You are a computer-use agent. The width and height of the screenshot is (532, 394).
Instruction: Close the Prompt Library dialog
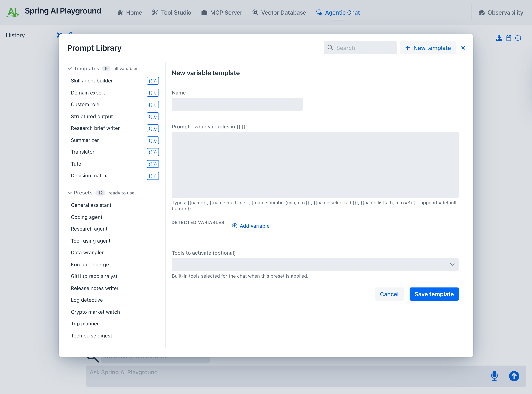tap(463, 48)
